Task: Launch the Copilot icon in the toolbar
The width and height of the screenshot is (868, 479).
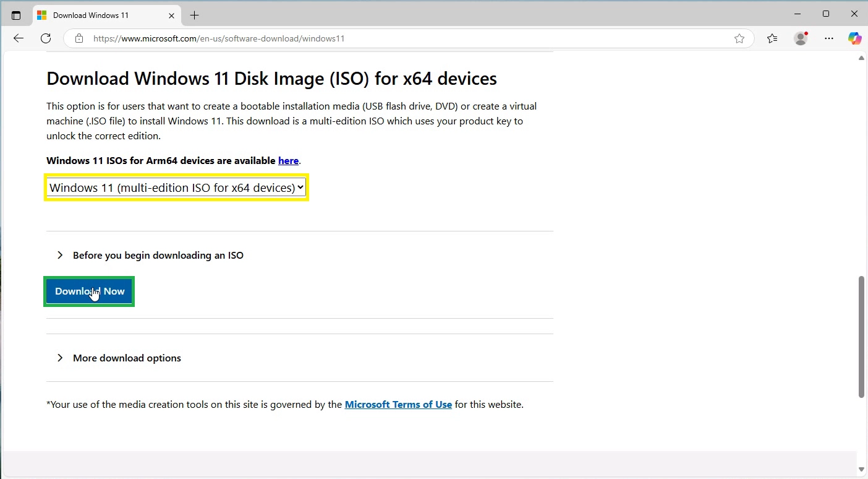Action: coord(855,38)
